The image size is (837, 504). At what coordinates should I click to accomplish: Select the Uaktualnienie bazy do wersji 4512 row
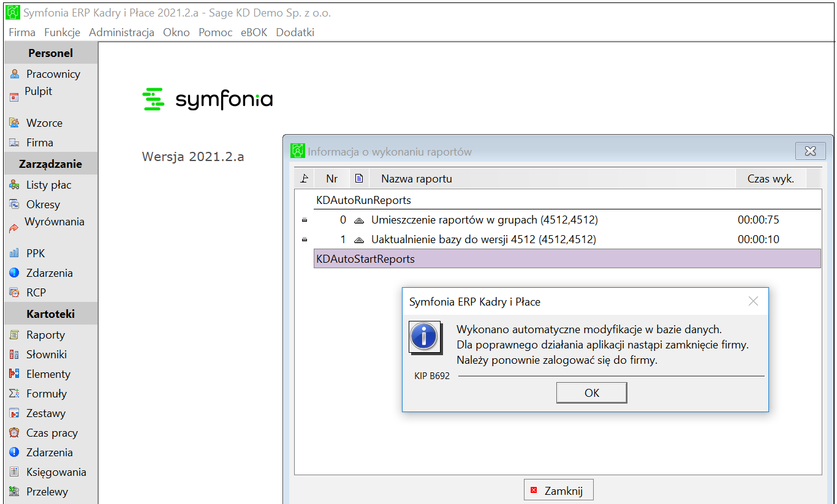(558, 239)
